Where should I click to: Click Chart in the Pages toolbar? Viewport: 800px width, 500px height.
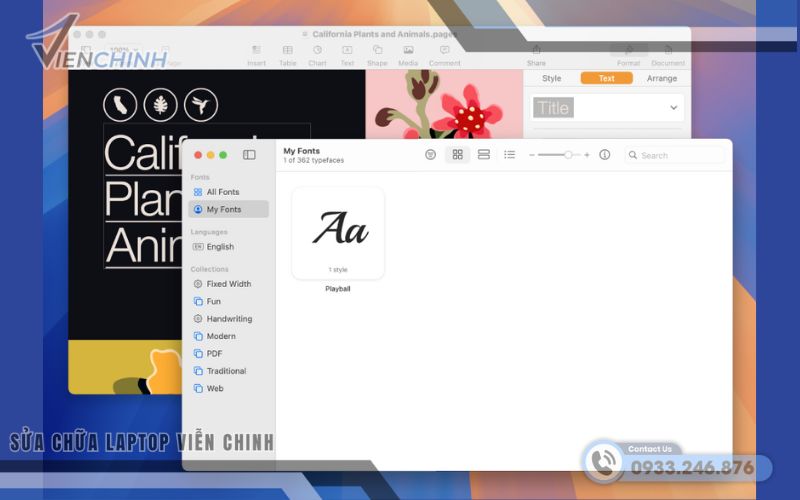click(317, 56)
